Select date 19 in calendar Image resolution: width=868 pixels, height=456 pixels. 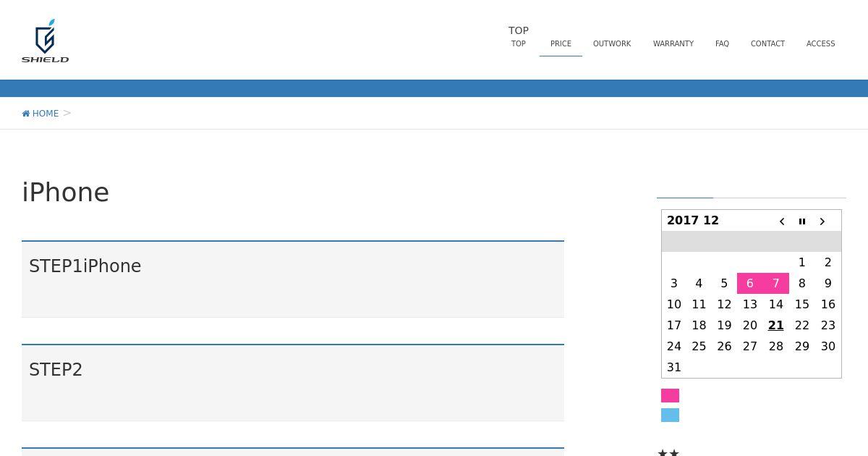724,325
